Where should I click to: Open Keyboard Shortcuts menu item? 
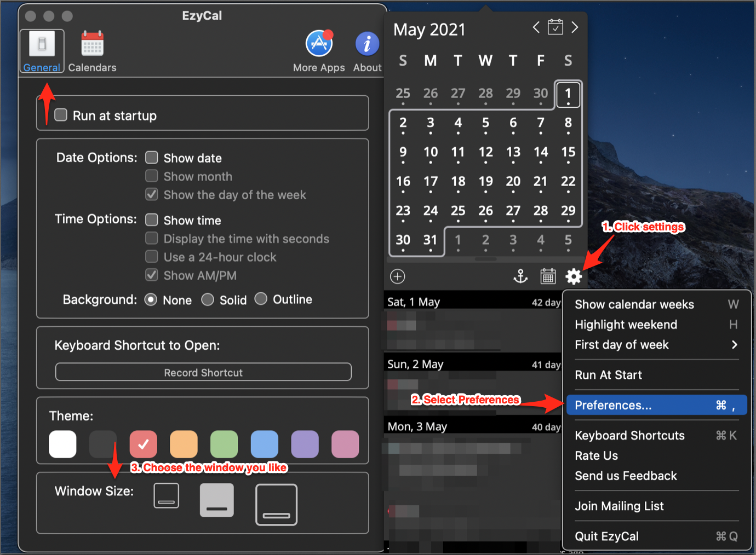[657, 435]
